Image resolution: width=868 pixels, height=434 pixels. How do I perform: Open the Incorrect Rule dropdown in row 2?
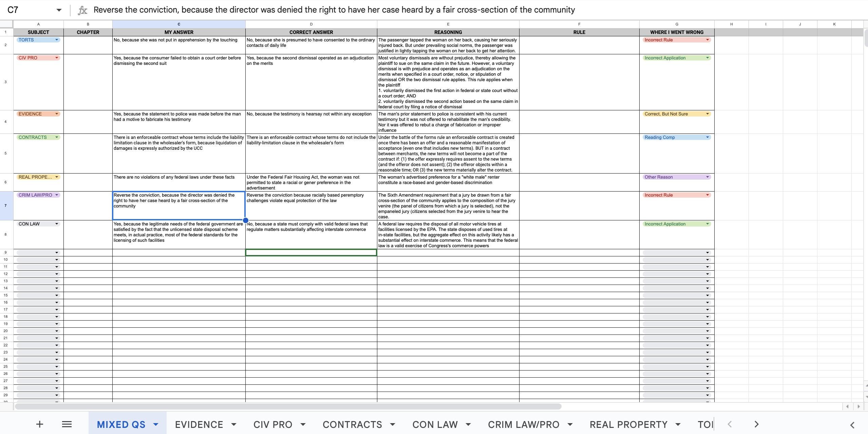tap(707, 40)
